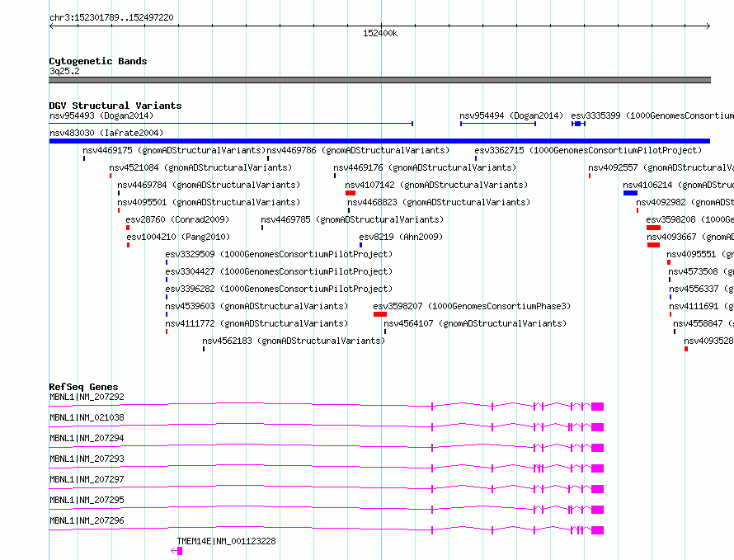Select the DGV Structural Variants track title
This screenshot has width=734, height=560.
coord(115,106)
